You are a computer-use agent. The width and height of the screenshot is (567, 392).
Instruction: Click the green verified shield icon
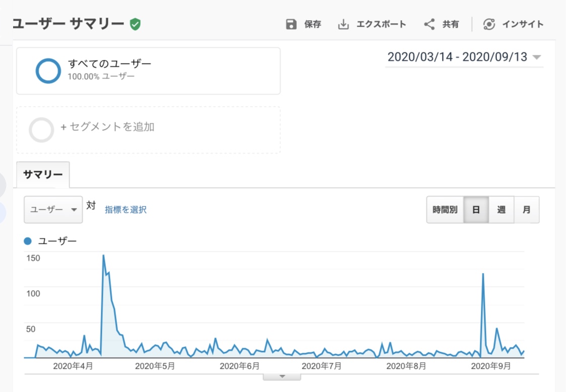135,24
